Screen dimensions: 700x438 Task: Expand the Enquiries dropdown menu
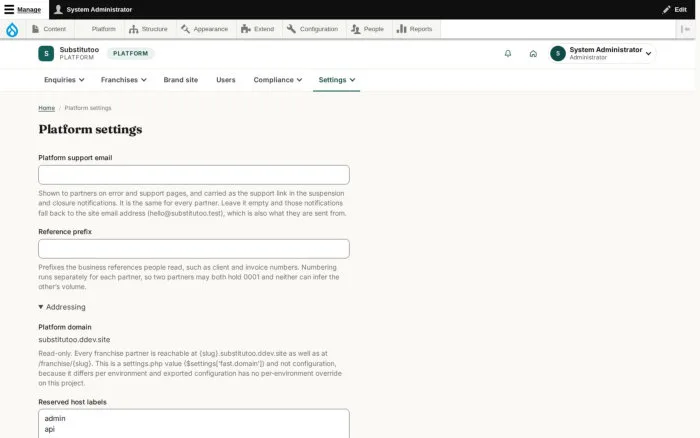(64, 80)
